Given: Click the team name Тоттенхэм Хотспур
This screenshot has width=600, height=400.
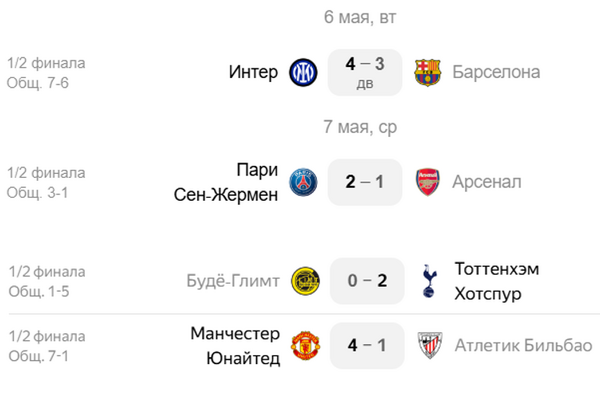Looking at the screenshot, I should pos(497,281).
